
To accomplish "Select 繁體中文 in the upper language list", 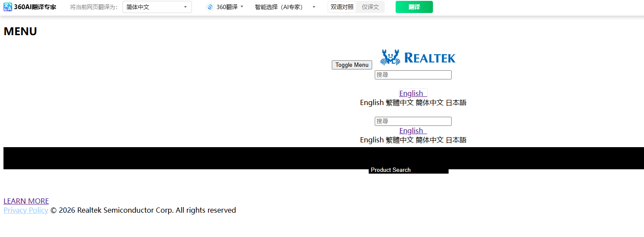I will tap(400, 103).
